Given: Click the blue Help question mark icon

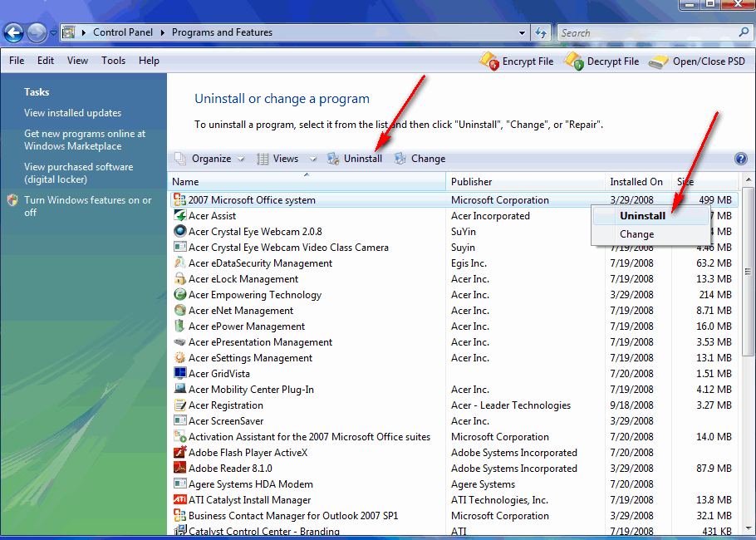Looking at the screenshot, I should (x=740, y=159).
